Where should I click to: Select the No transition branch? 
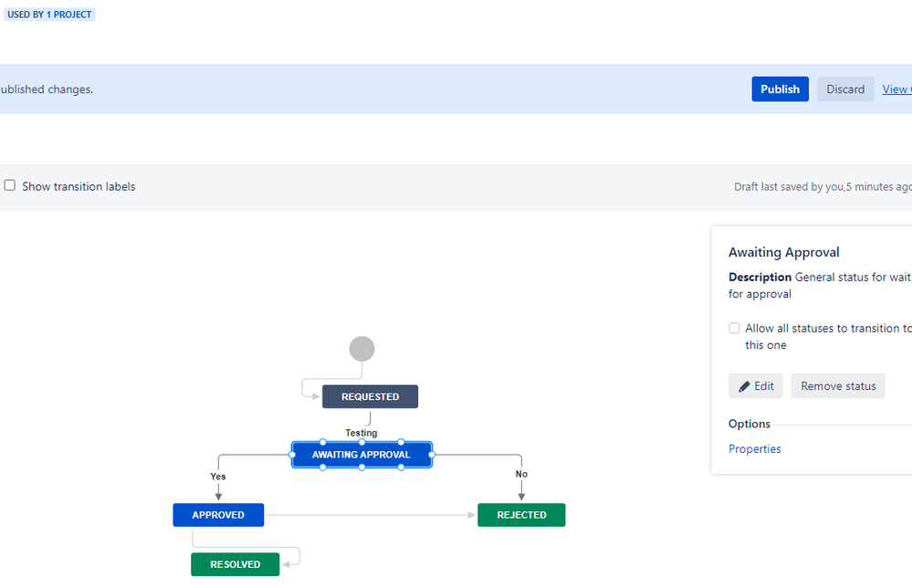[520, 474]
